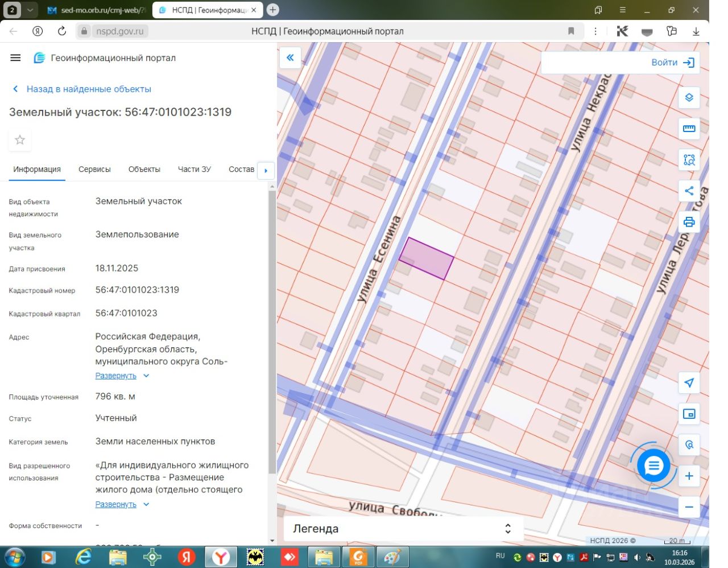
Task: Activate the ruler measurement tool
Action: click(x=689, y=128)
